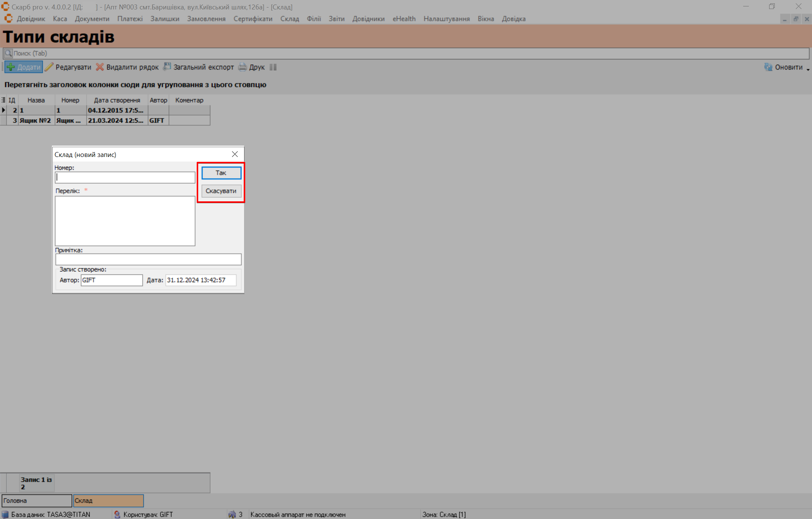Expand the Оновити dropdown arrow
Viewport: 812px width, 519px height.
pyautogui.click(x=808, y=69)
